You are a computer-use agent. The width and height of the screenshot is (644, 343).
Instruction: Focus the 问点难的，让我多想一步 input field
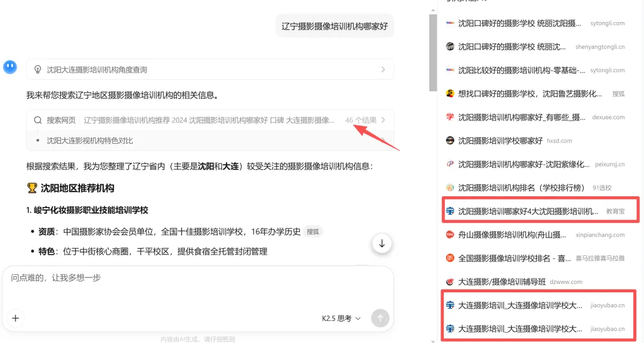coord(197,278)
